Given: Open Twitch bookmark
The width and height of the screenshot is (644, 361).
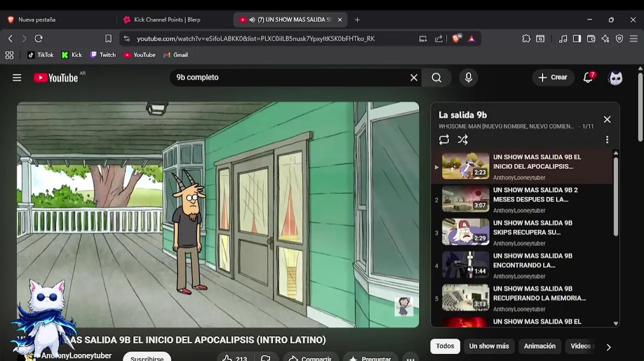Looking at the screenshot, I should (x=103, y=55).
